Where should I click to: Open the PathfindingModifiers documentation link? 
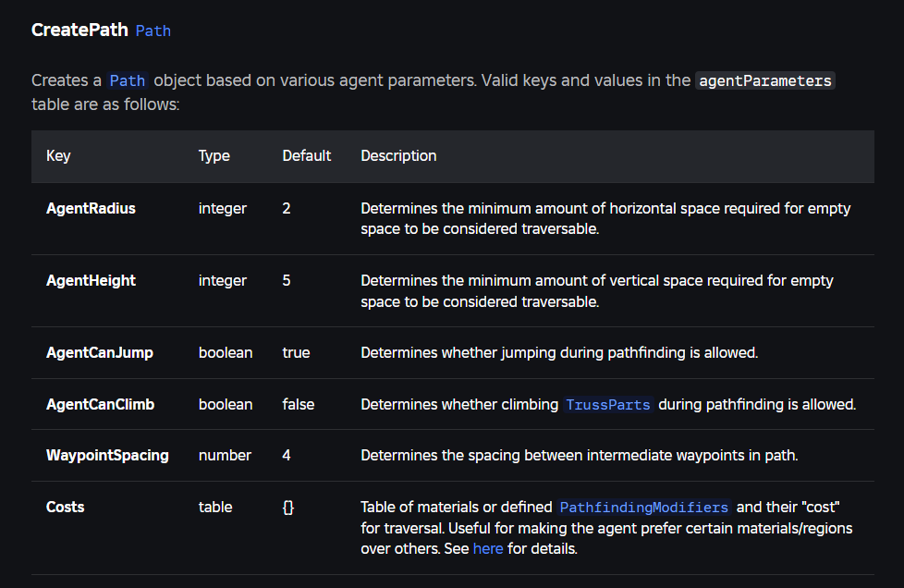point(643,507)
